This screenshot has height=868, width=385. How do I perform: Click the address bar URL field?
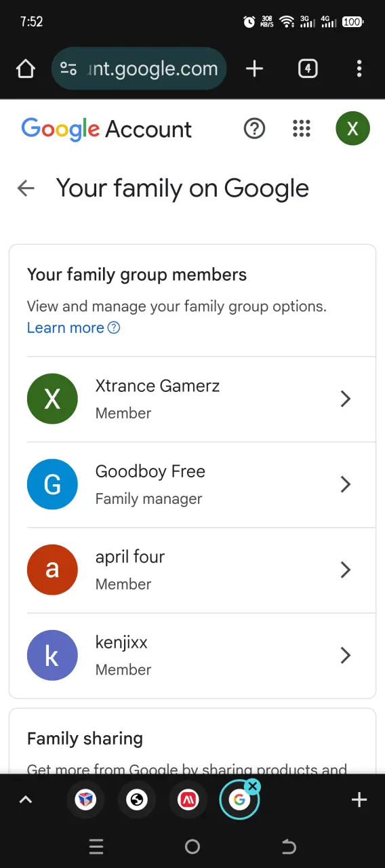[x=139, y=68]
